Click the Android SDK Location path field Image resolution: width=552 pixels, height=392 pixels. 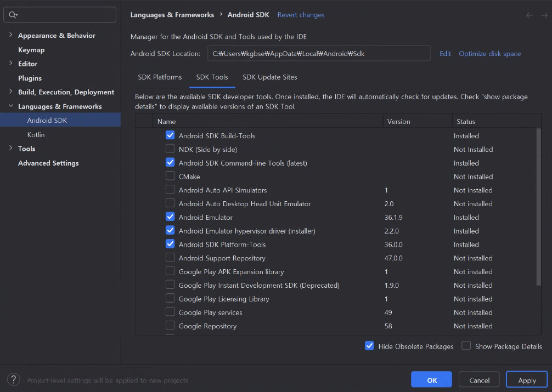point(319,54)
